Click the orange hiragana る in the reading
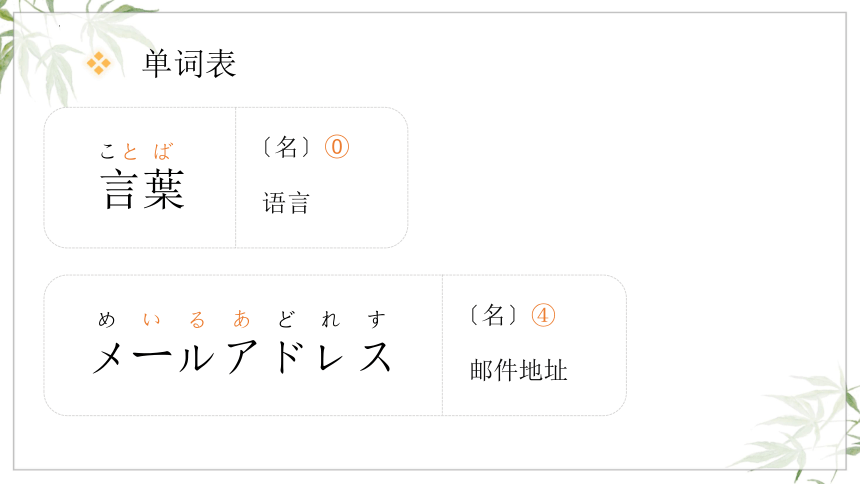The image size is (860, 484). click(x=196, y=319)
